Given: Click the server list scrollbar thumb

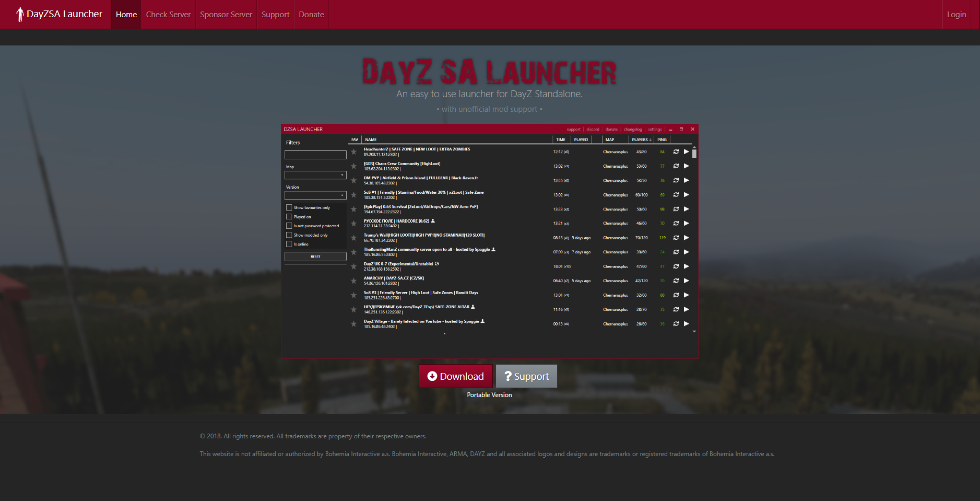Looking at the screenshot, I should 694,154.
